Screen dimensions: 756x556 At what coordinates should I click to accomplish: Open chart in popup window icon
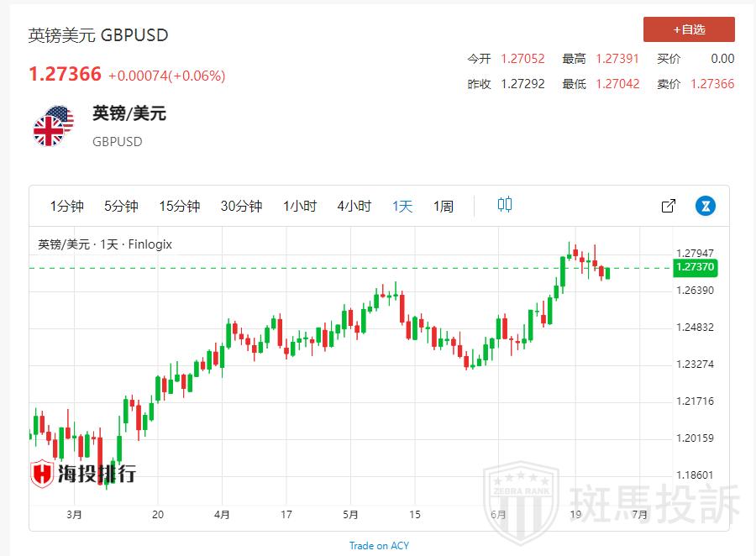point(669,206)
